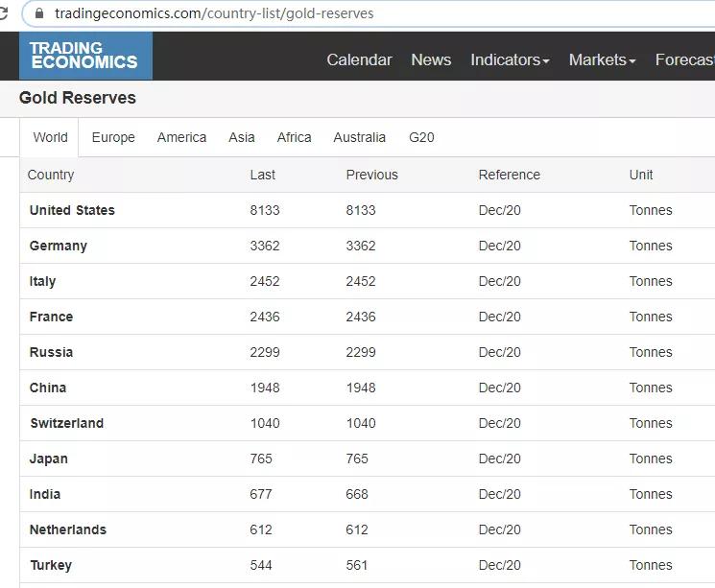This screenshot has height=588, width=715.
Task: Click Russia Previous value 2299
Action: click(361, 352)
